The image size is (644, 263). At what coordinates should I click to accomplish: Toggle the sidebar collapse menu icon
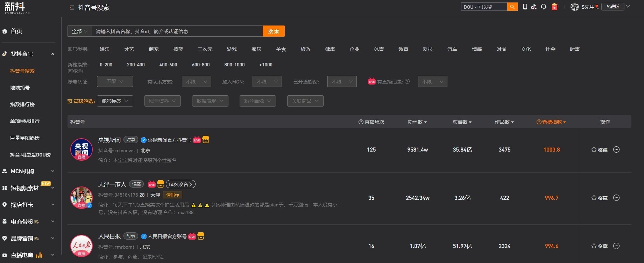pyautogui.click(x=72, y=7)
